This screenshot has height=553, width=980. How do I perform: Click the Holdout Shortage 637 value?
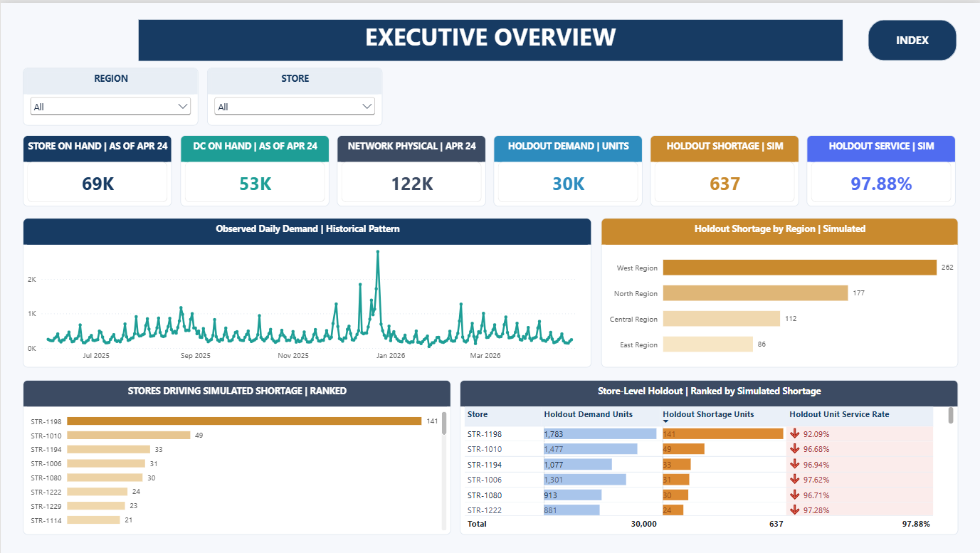(725, 184)
